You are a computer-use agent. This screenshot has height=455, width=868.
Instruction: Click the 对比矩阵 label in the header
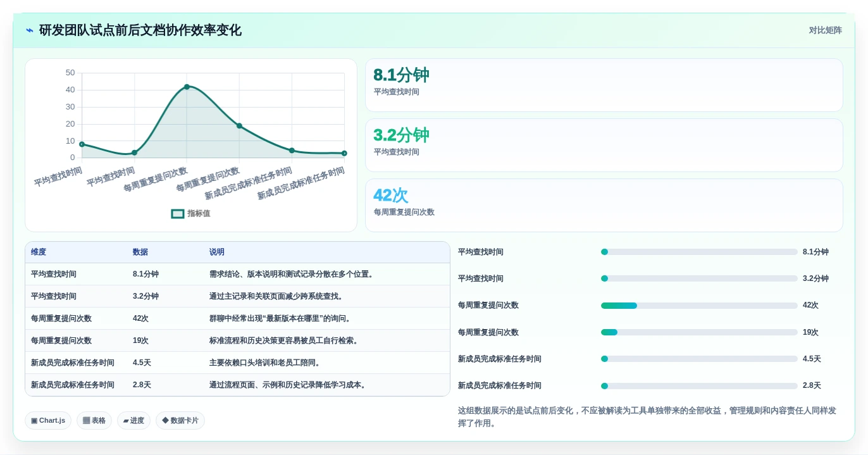click(x=826, y=30)
